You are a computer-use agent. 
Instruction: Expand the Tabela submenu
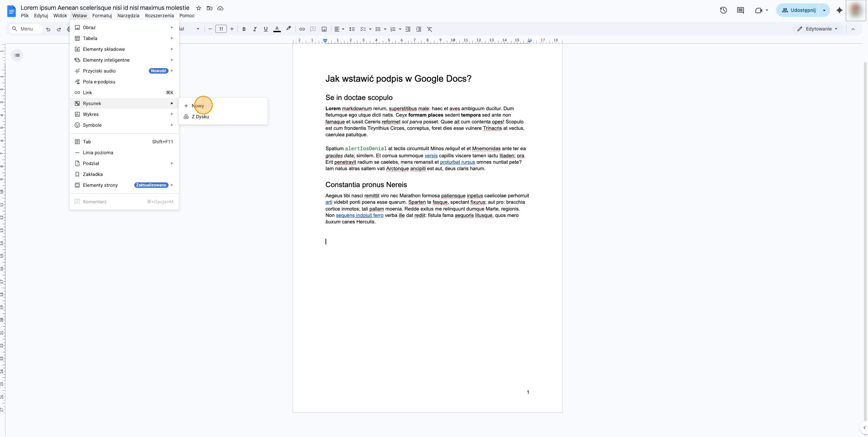(124, 38)
